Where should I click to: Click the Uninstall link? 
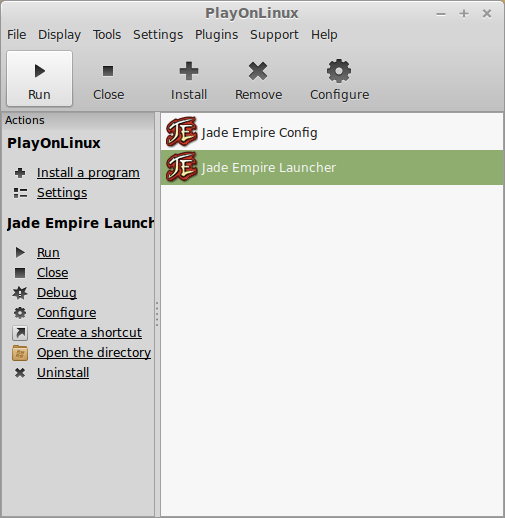(x=63, y=373)
